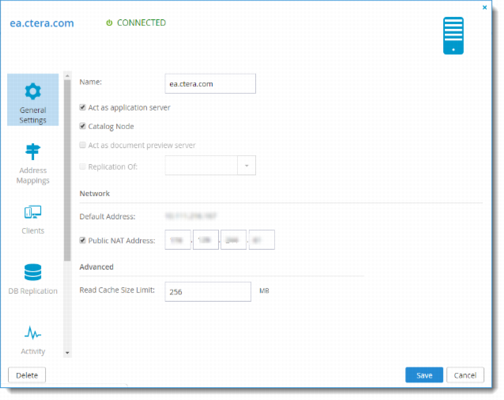This screenshot has width=504, height=400.
Task: Click the Delete button
Action: pyautogui.click(x=27, y=375)
